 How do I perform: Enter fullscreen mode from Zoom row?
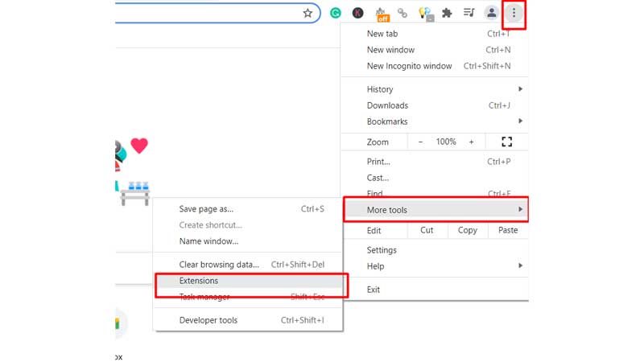click(506, 142)
